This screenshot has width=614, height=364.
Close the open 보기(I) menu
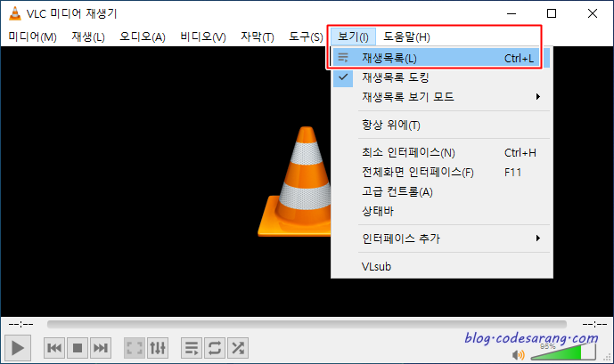(353, 36)
